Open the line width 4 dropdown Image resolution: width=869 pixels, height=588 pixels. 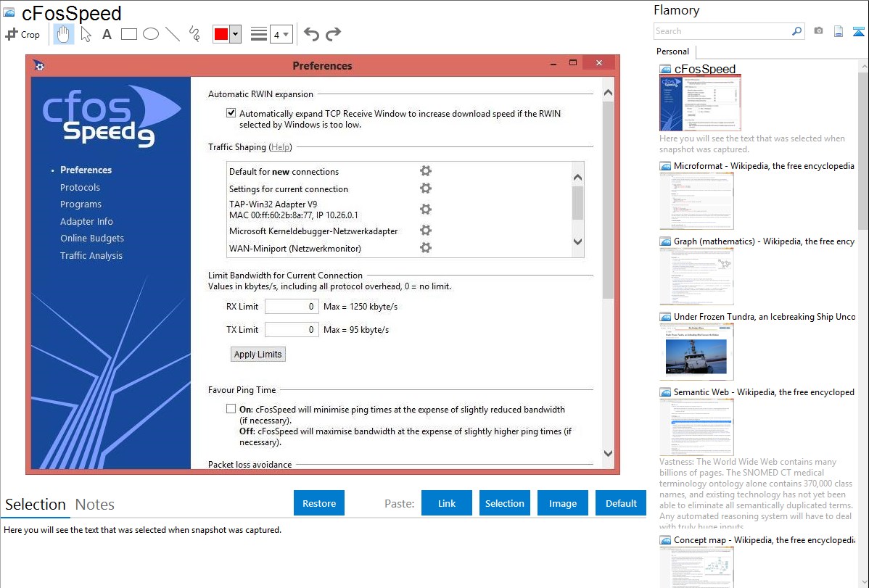pos(281,34)
